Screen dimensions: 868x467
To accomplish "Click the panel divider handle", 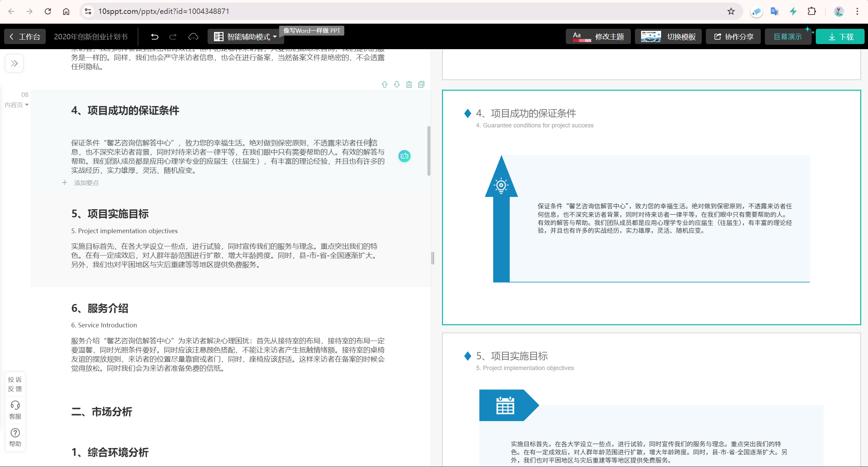I will pos(433,258).
